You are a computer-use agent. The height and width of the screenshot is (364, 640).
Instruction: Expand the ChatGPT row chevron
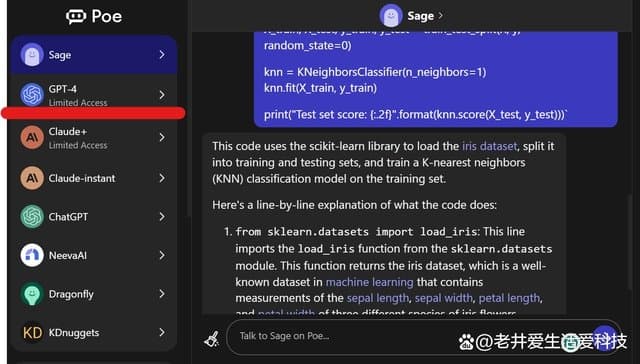162,216
